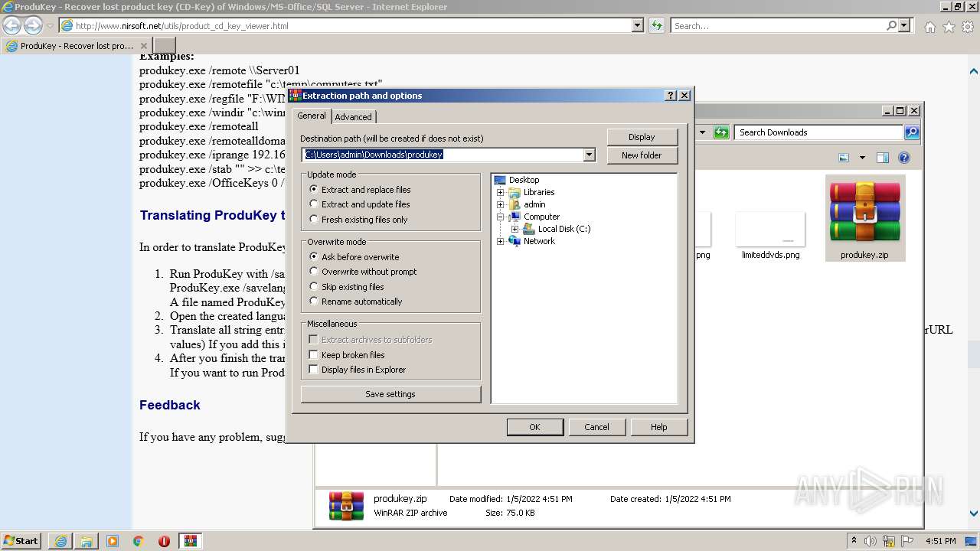Click the dialog's question-mark help icon
This screenshot has width=980, height=551.
click(x=671, y=96)
